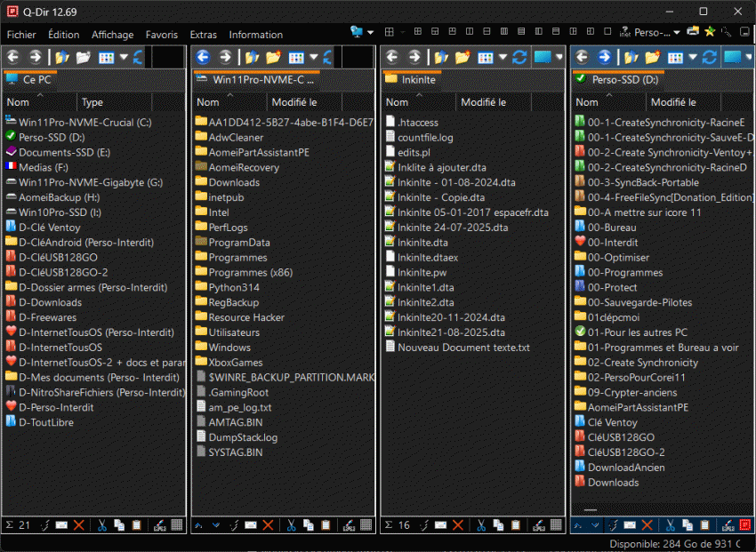The width and height of the screenshot is (756, 552).
Task: Sort Inkinlte pane by Modifié le column
Action: pyautogui.click(x=494, y=102)
